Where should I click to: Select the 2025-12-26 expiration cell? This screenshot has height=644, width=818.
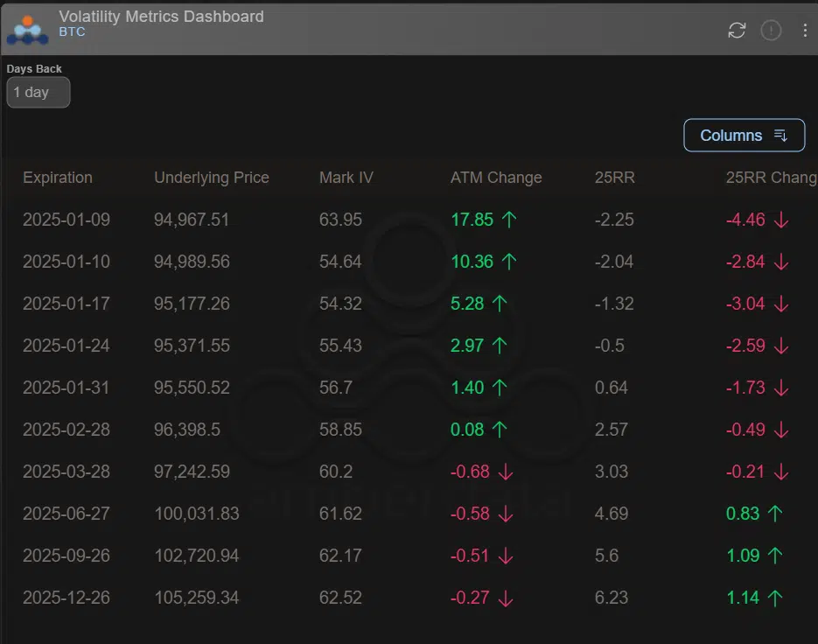point(66,598)
